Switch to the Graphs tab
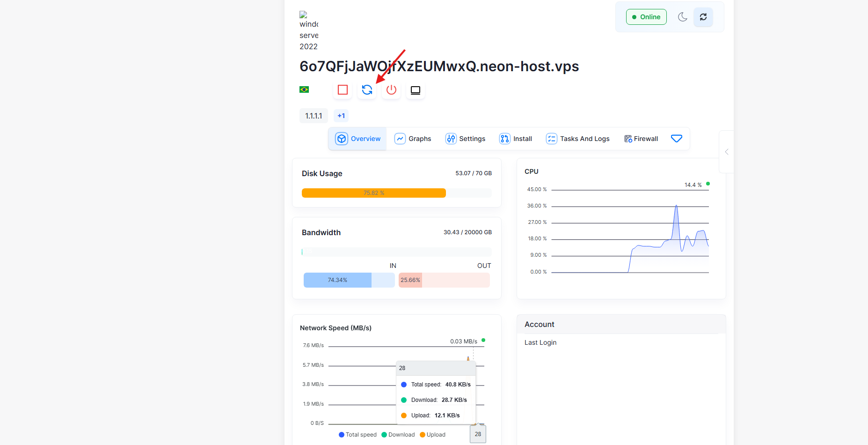The image size is (868, 445). pyautogui.click(x=413, y=139)
